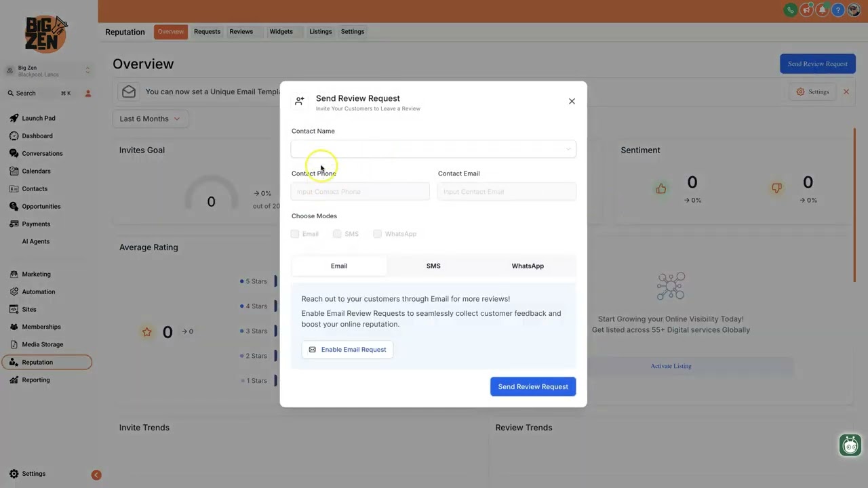Click Enable Email Request button
Image resolution: width=868 pixels, height=488 pixels.
pyautogui.click(x=347, y=350)
